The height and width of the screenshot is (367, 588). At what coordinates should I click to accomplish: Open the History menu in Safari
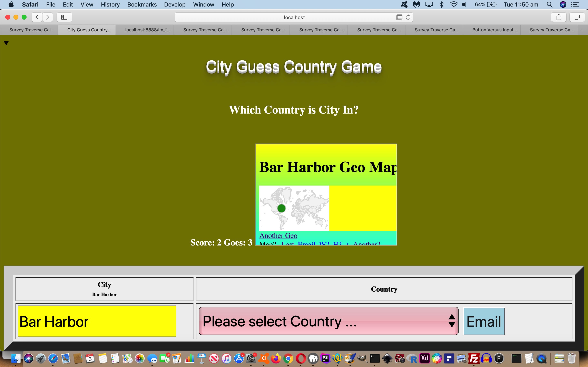[110, 4]
